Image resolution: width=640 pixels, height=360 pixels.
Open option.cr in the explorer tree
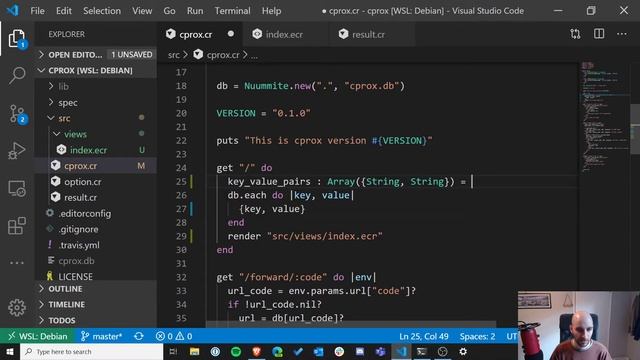click(96, 182)
